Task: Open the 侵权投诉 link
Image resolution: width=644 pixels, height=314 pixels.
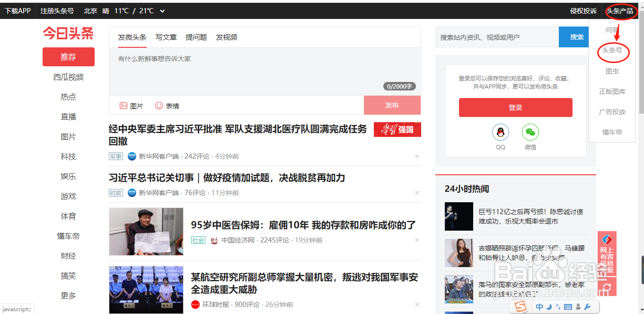Action: point(583,11)
